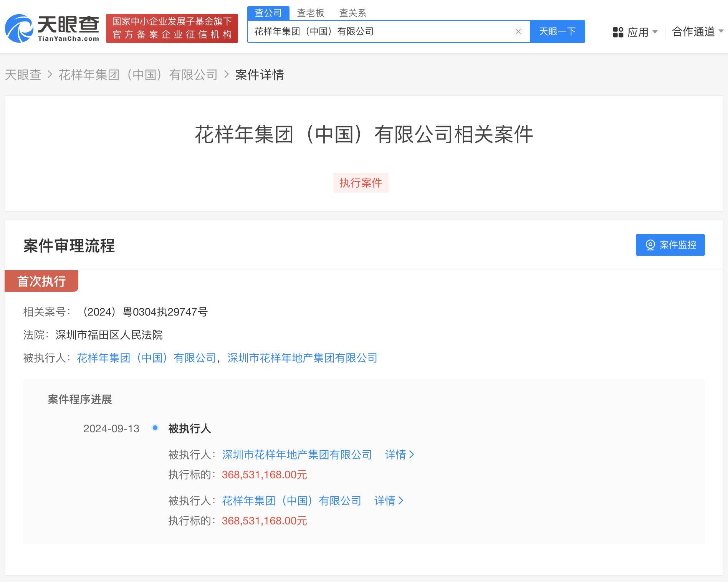Click the 执行案件 tag
Screen dimensions: 728x582
pyautogui.click(x=361, y=183)
